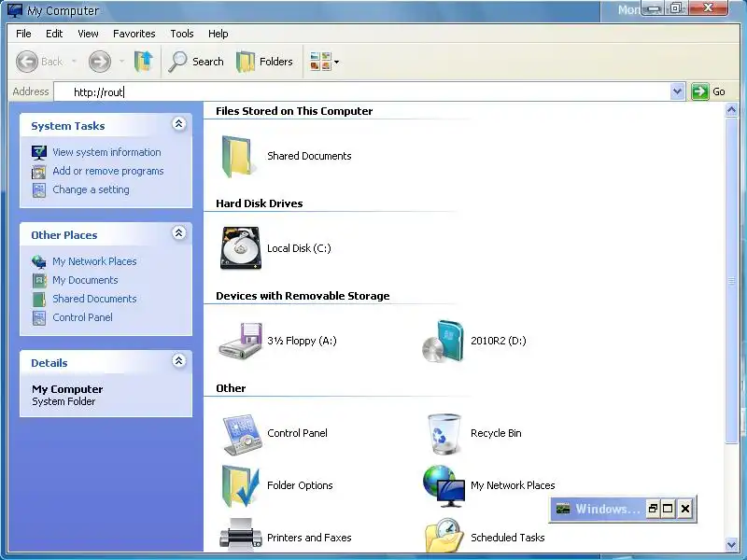
Task: Click the Back navigation arrow icon
Action: [27, 62]
